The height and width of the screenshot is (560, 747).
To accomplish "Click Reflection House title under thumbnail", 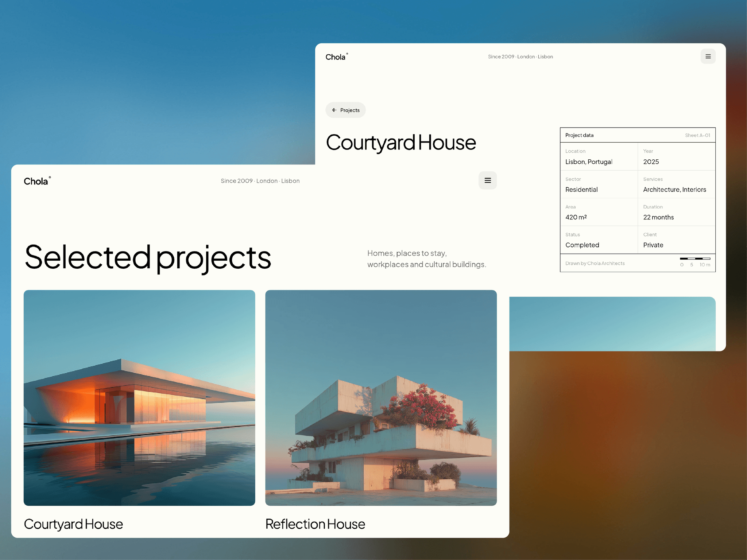I will [x=315, y=524].
